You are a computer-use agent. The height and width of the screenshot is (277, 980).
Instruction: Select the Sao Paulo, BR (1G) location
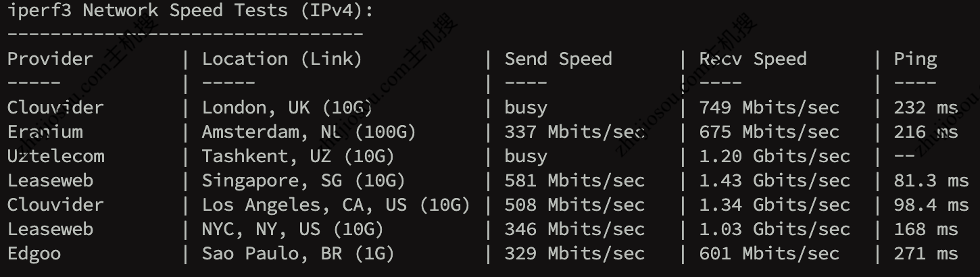298,254
